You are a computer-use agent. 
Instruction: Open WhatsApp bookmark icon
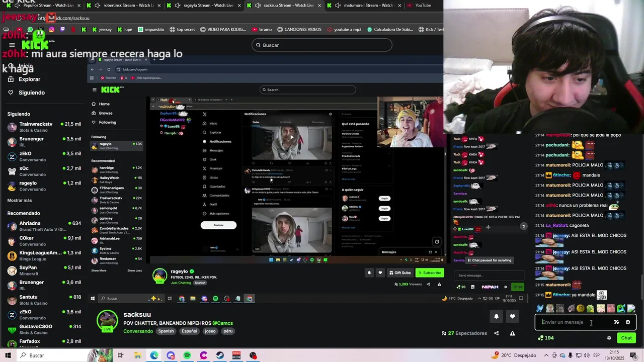29,29
